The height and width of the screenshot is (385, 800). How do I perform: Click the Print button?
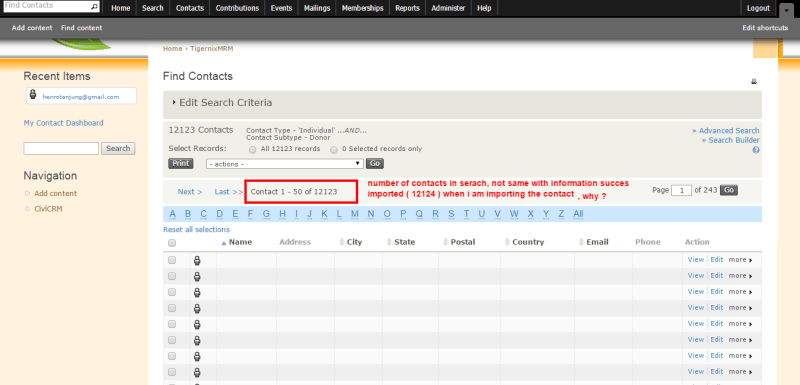click(181, 164)
